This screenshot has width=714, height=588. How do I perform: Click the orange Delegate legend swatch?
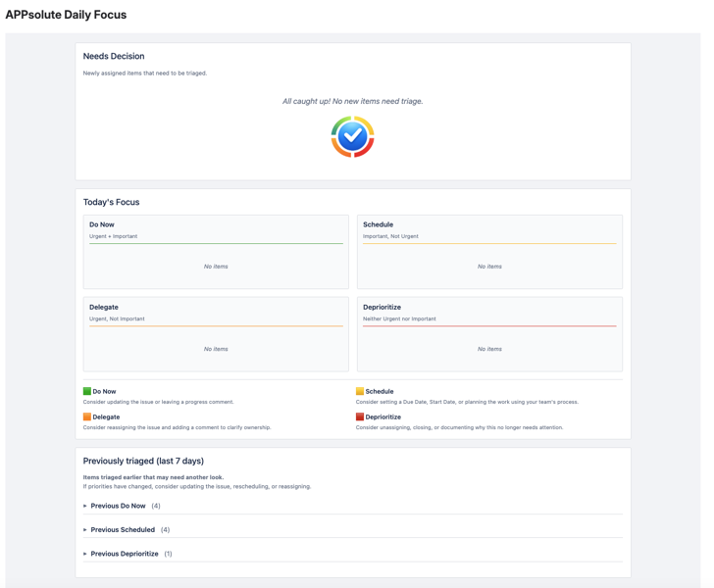(x=87, y=416)
